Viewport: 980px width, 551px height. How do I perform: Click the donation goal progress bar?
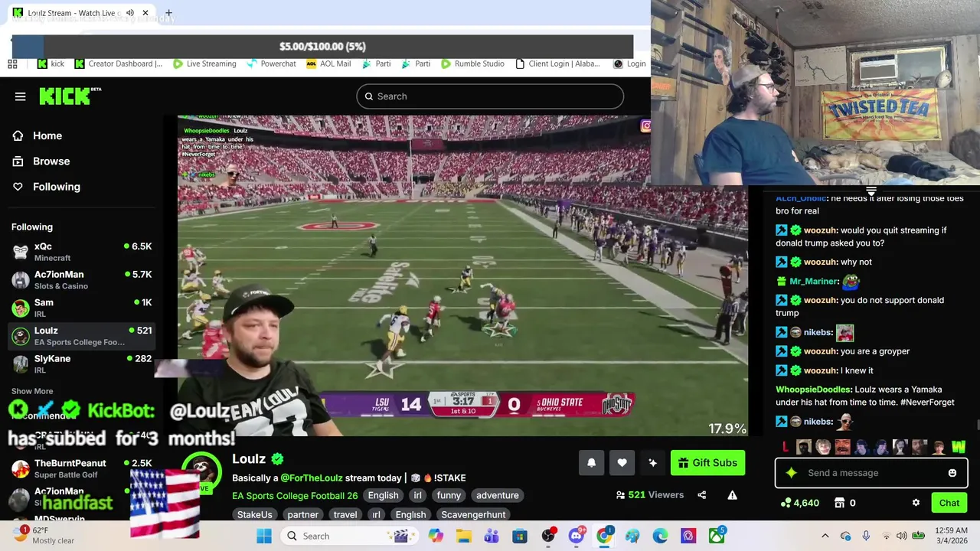point(322,47)
